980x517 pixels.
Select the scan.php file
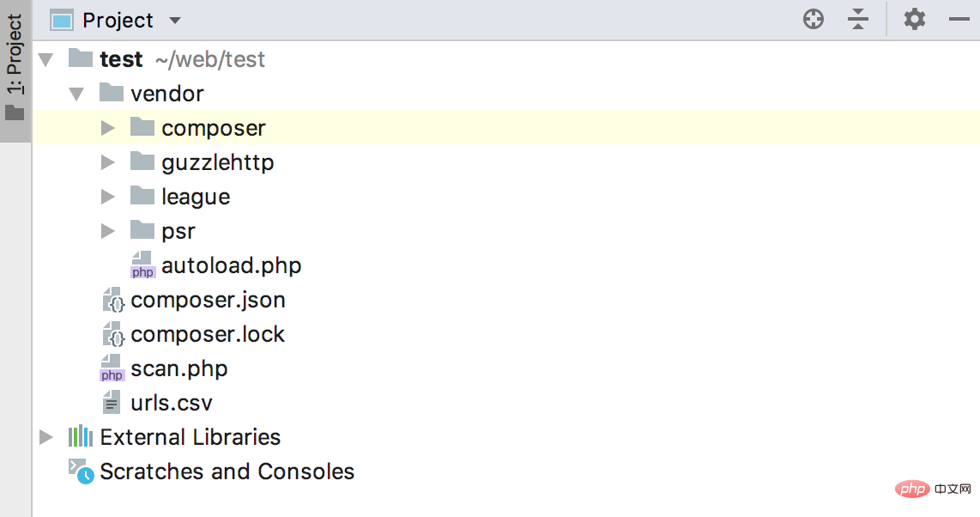point(179,368)
